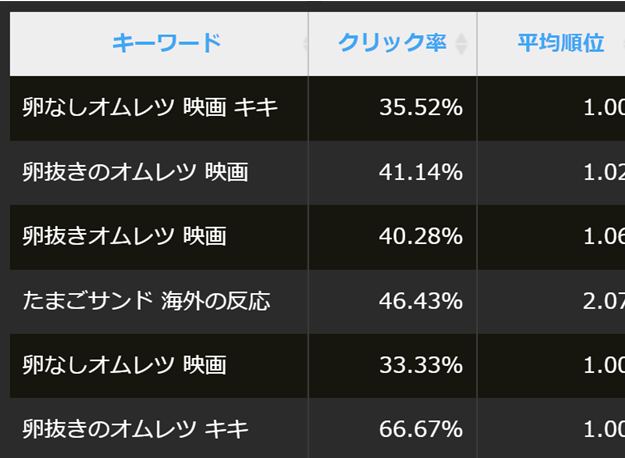Select keyword 卵抜きのオムレツ 映画

pyautogui.click(x=135, y=172)
